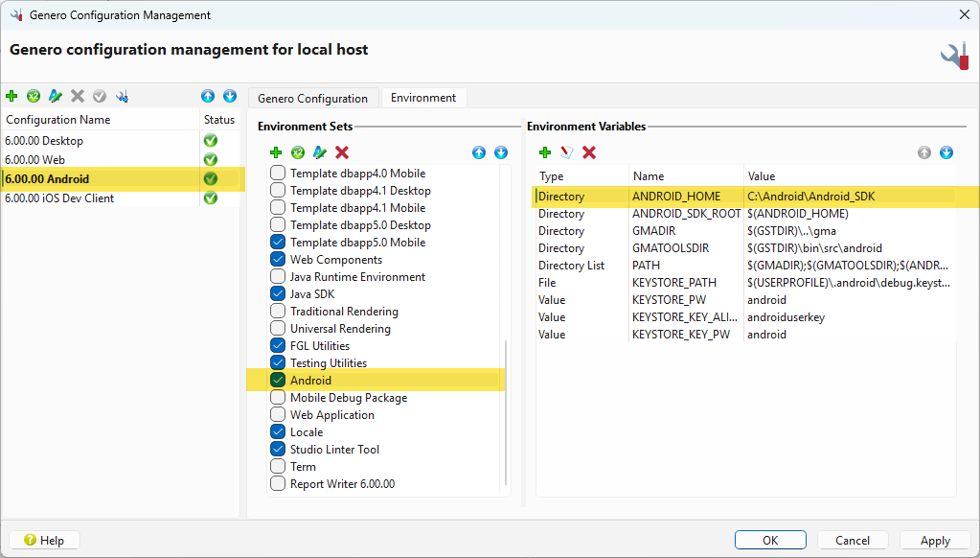Click import wrench icon in configuration toolbar
The image size is (980, 558).
pyautogui.click(x=122, y=97)
